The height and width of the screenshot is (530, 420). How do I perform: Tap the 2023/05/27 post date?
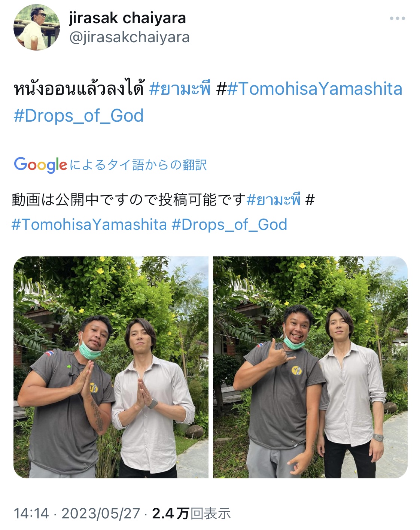[101, 513]
